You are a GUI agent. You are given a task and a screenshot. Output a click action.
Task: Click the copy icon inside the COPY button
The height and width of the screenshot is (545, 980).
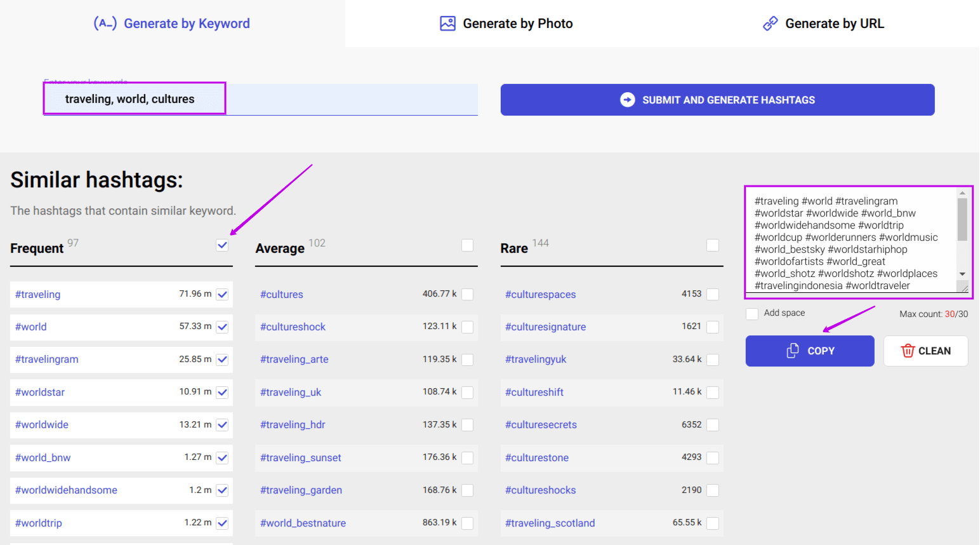791,351
